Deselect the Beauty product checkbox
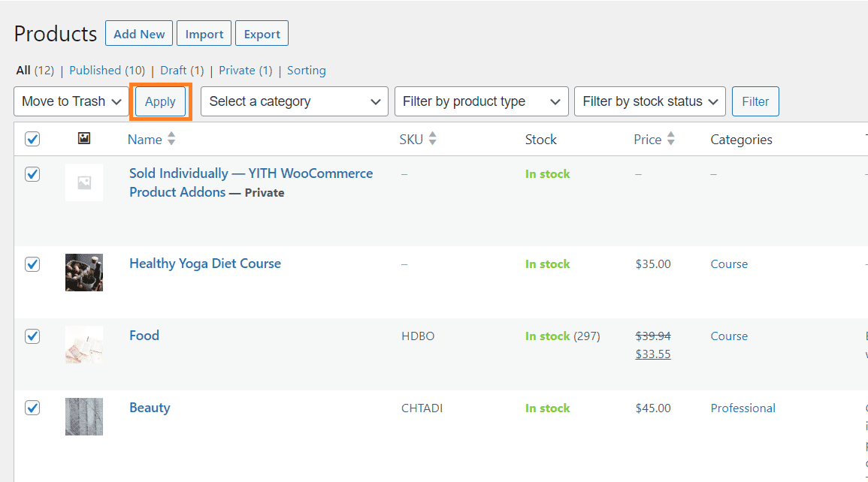The height and width of the screenshot is (482, 868). (x=32, y=408)
